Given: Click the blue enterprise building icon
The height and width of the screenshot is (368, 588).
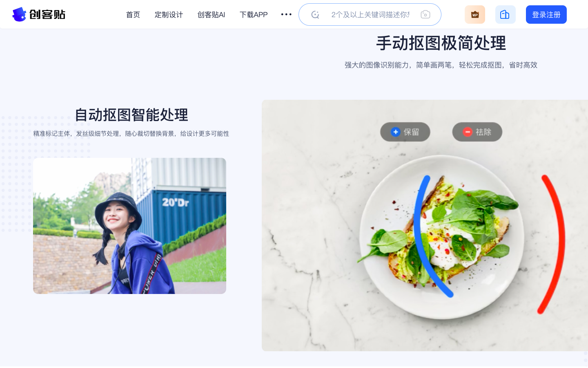Looking at the screenshot, I should tap(505, 15).
